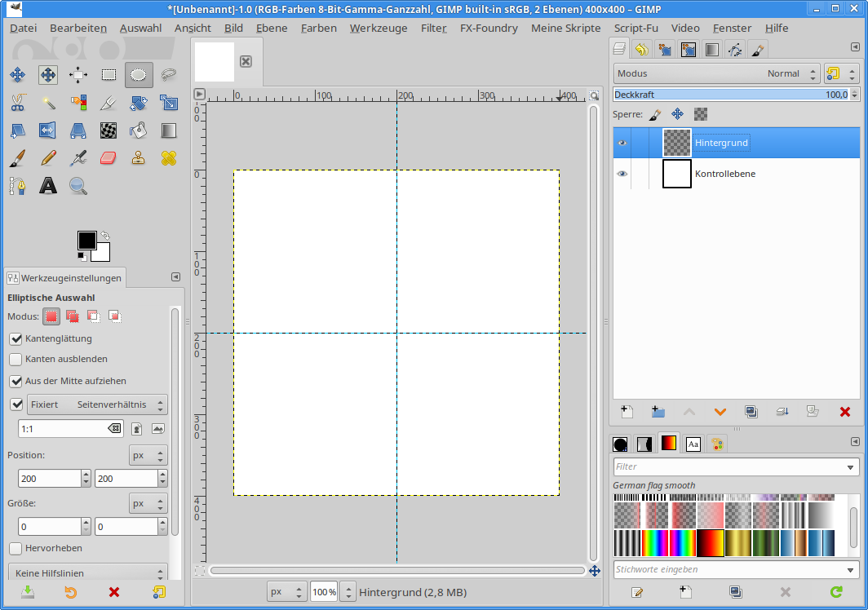Choose the Paintbrush tool
Image resolution: width=868 pixels, height=610 pixels.
pyautogui.click(x=18, y=157)
